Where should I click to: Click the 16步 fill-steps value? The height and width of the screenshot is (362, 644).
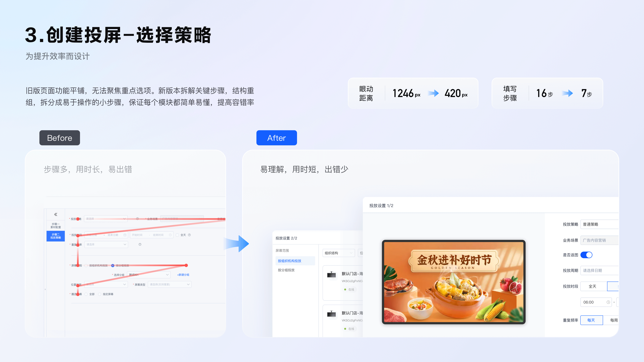(x=545, y=93)
